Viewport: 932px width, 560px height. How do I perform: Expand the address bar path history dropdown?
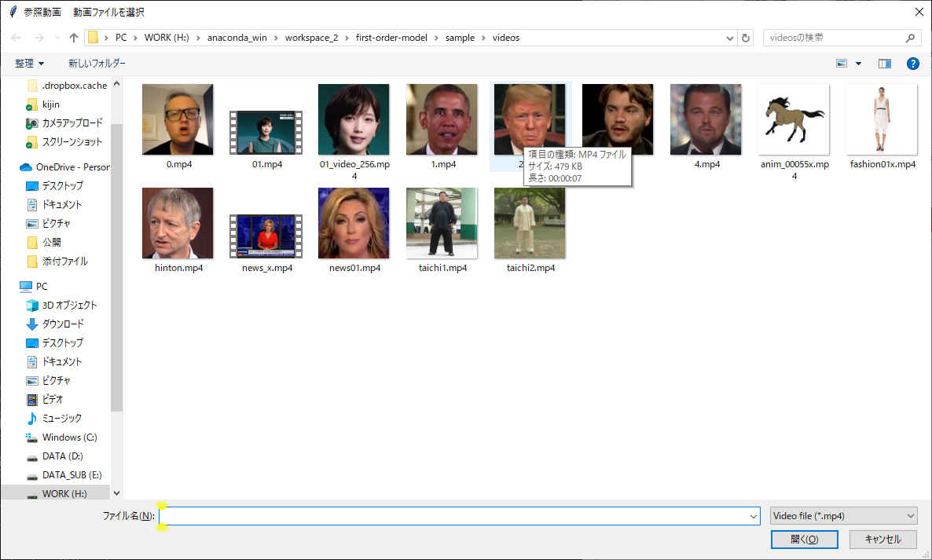coord(730,38)
